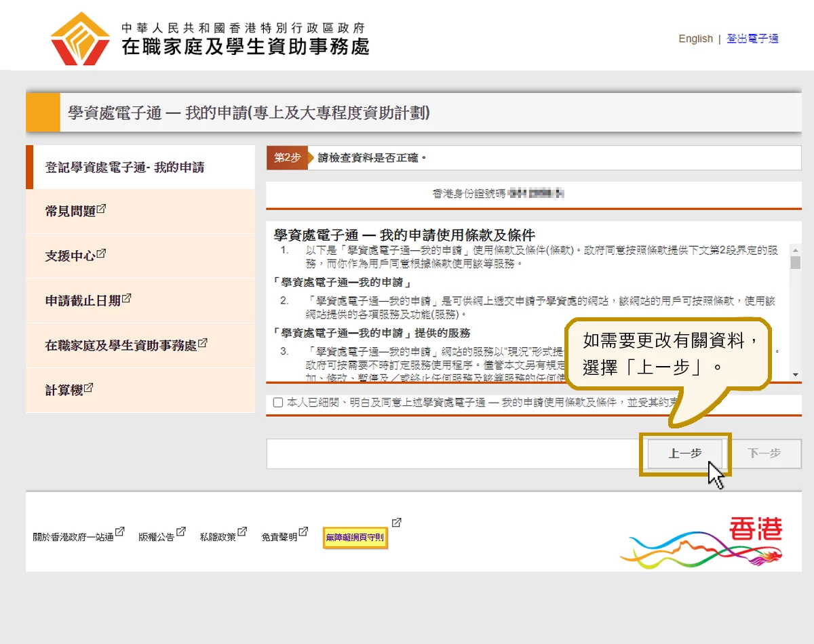Open 在職家庭及學生資助事務處 sidebar link
814x644 pixels.
[x=121, y=346]
